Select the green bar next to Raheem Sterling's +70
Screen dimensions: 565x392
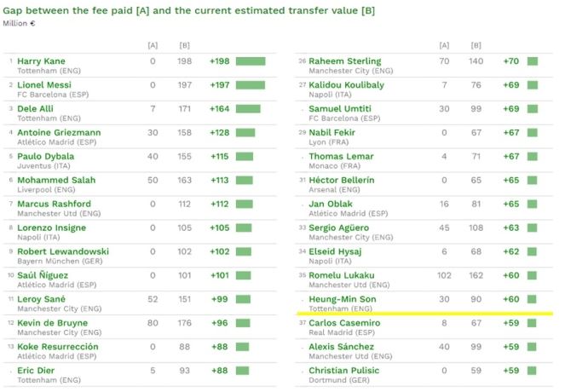[533, 61]
